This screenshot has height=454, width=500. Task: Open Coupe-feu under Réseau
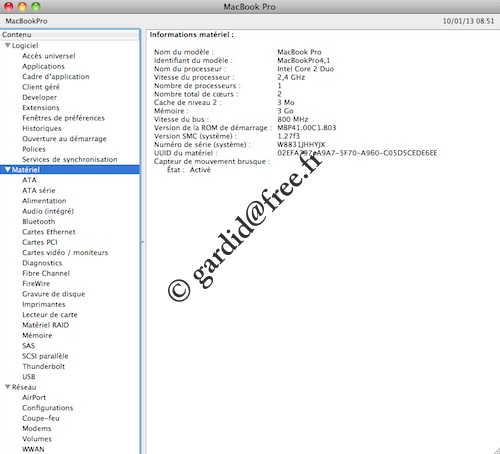[41, 418]
